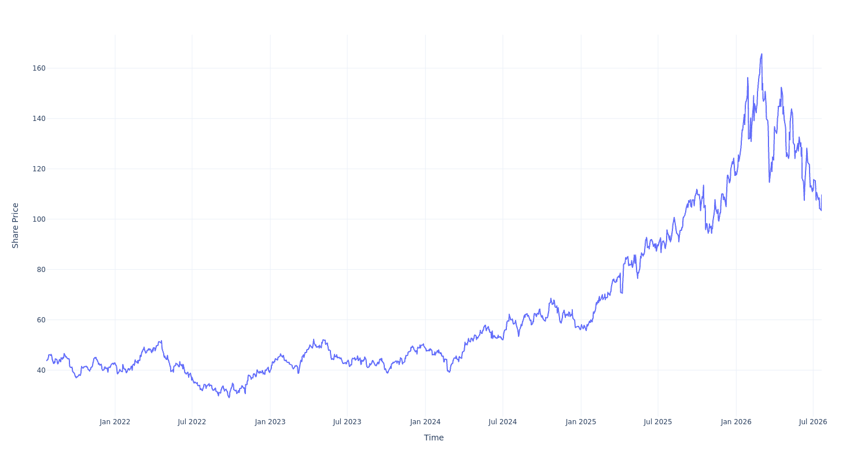The height and width of the screenshot is (463, 868).
Task: Click the 'Time' x-axis title
Action: pos(434,438)
